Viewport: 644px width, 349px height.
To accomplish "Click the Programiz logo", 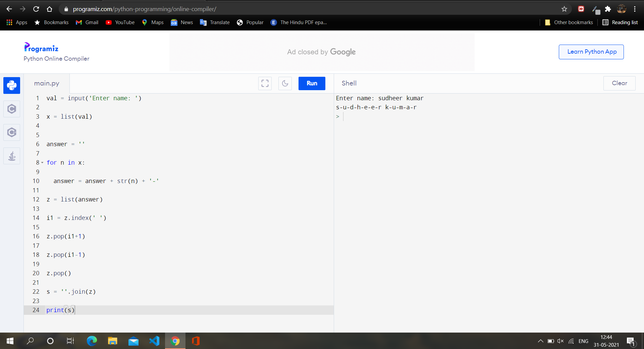I will tap(41, 48).
